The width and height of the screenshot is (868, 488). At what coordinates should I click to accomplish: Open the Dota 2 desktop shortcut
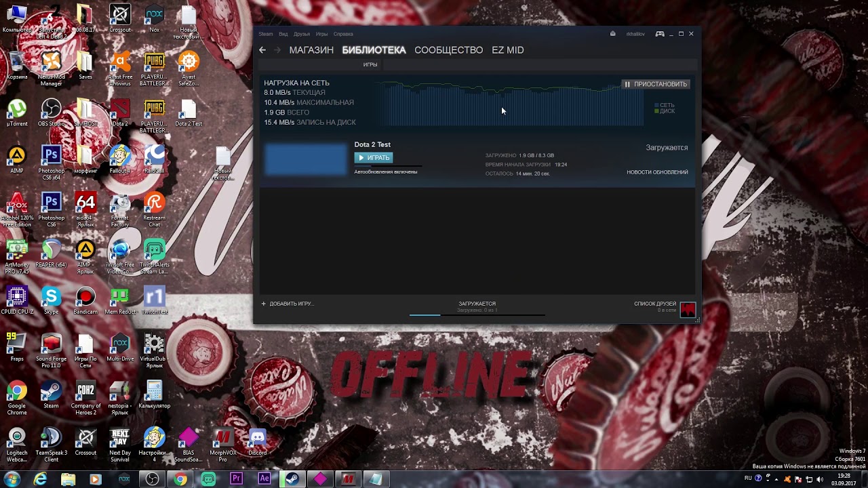(x=120, y=113)
